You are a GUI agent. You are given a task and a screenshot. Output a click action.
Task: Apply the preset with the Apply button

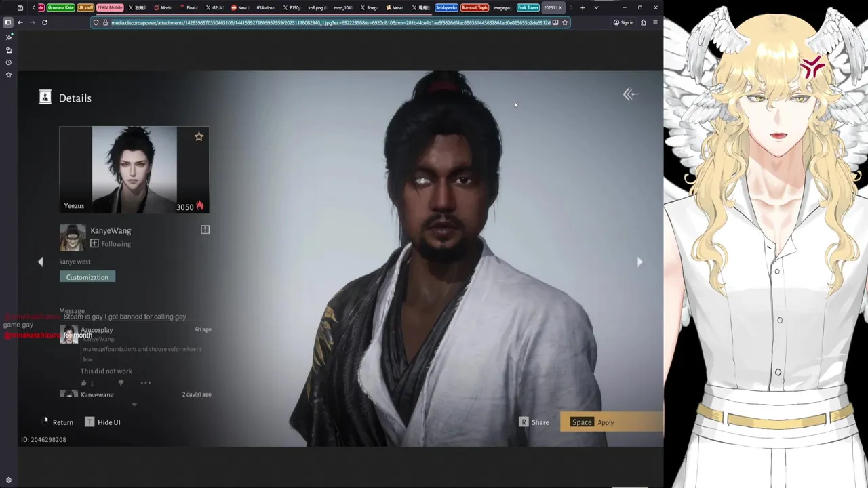pyautogui.click(x=611, y=422)
